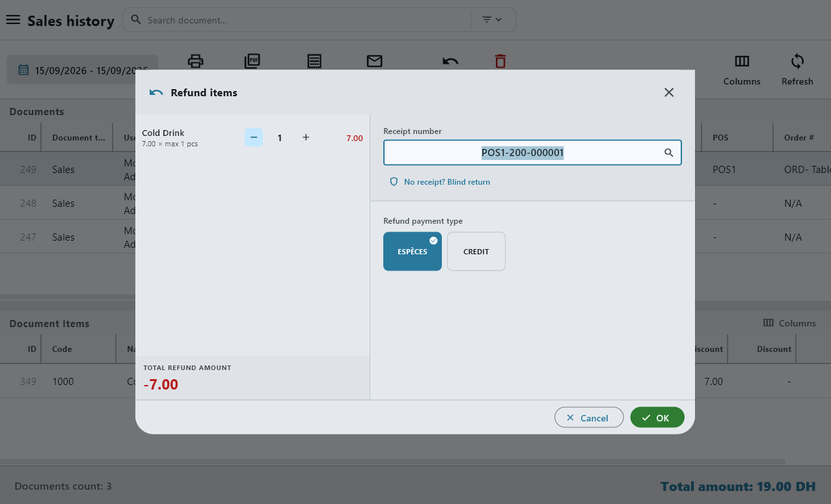The width and height of the screenshot is (831, 504).
Task: Click the print icon in toolbar
Action: pos(195,61)
